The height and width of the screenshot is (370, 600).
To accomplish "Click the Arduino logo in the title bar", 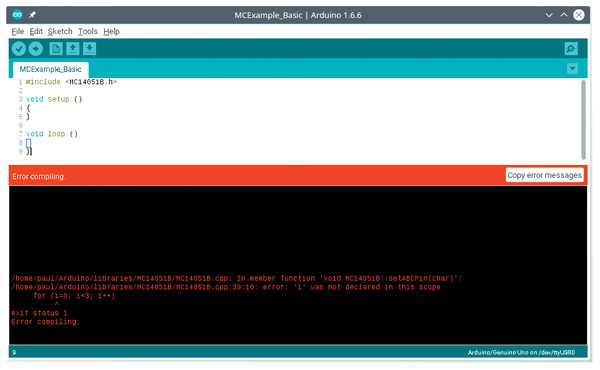I will [17, 15].
